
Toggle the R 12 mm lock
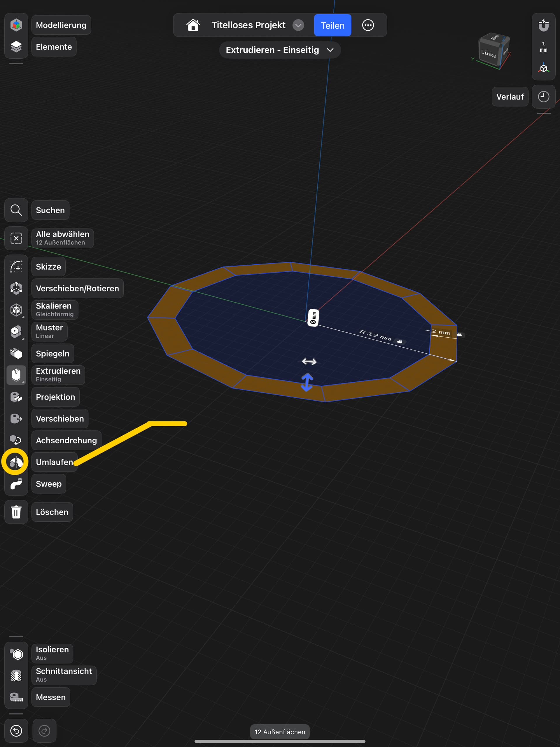point(400,341)
